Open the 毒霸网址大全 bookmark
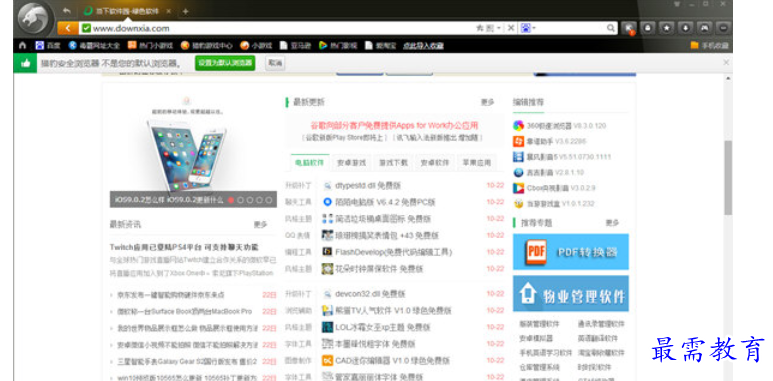This screenshot has width=773, height=381. [x=94, y=45]
